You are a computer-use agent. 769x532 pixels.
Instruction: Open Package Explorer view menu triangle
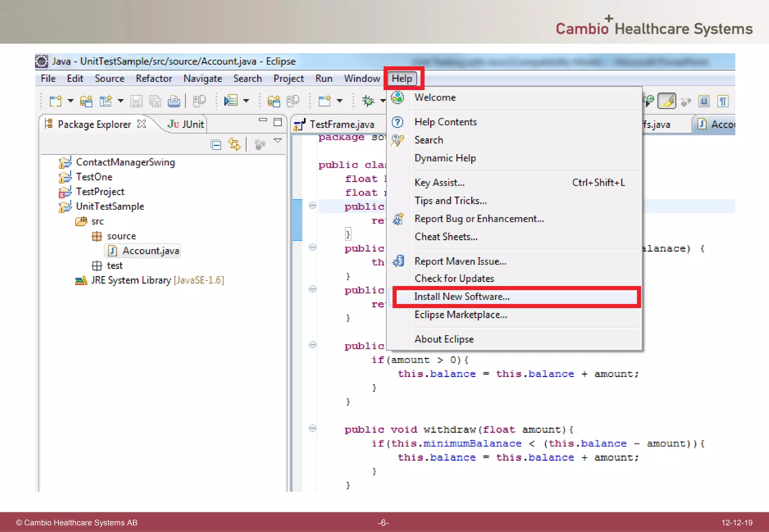point(277,141)
